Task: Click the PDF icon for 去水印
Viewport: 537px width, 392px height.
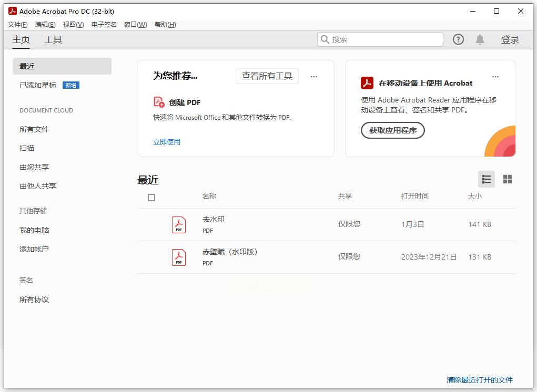Action: point(179,225)
